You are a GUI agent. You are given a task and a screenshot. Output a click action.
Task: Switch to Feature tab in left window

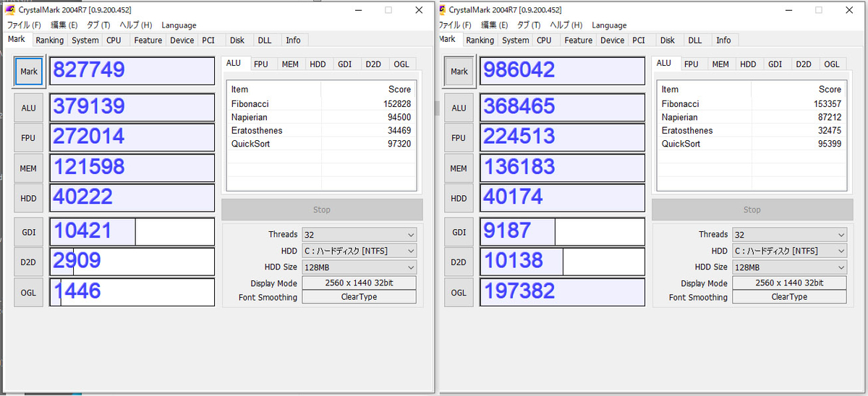[x=148, y=40]
